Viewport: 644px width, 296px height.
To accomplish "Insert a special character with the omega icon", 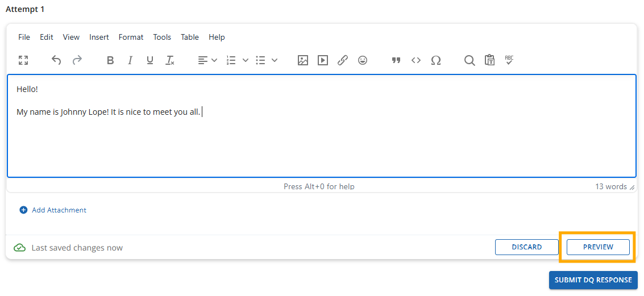I will click(436, 60).
